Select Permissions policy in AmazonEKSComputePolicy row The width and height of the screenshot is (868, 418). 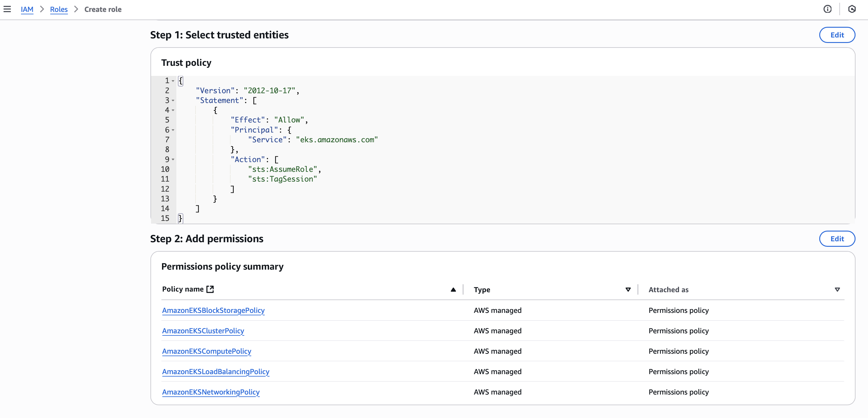[x=678, y=351]
